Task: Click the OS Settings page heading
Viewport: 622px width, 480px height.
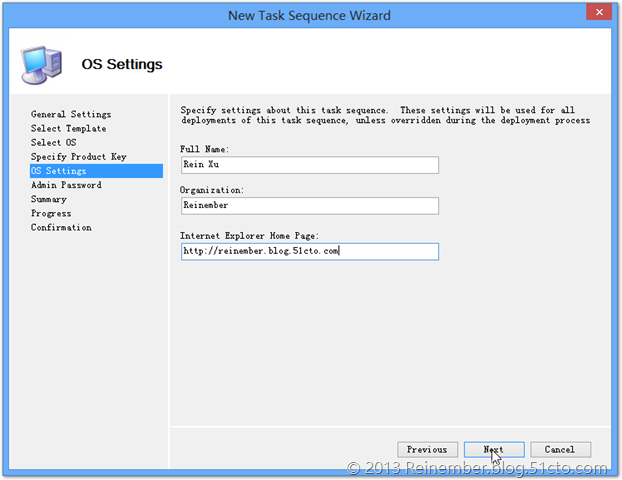Action: pos(122,64)
